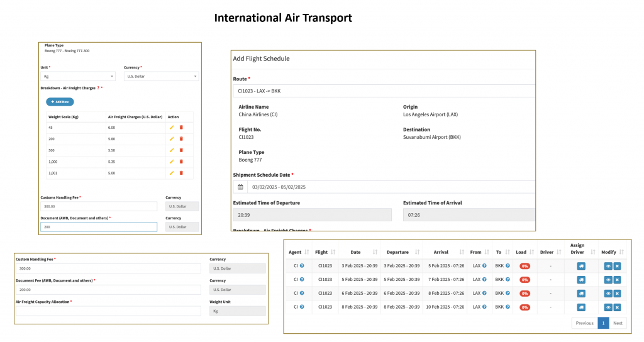Assign driver for the 5 Feb 2025 flight
This screenshot has height=342, width=644.
click(x=581, y=280)
